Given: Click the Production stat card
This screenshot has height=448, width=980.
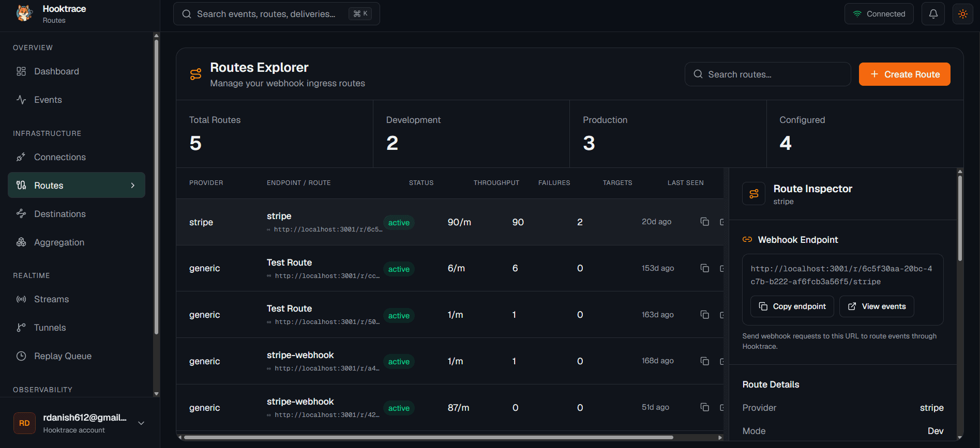Looking at the screenshot, I should (668, 134).
